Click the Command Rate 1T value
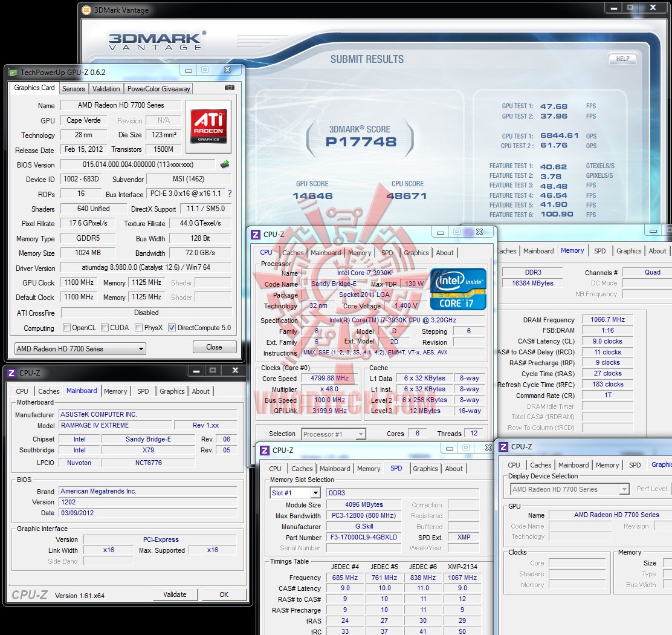Screen dimensions: 672x635 point(607,395)
